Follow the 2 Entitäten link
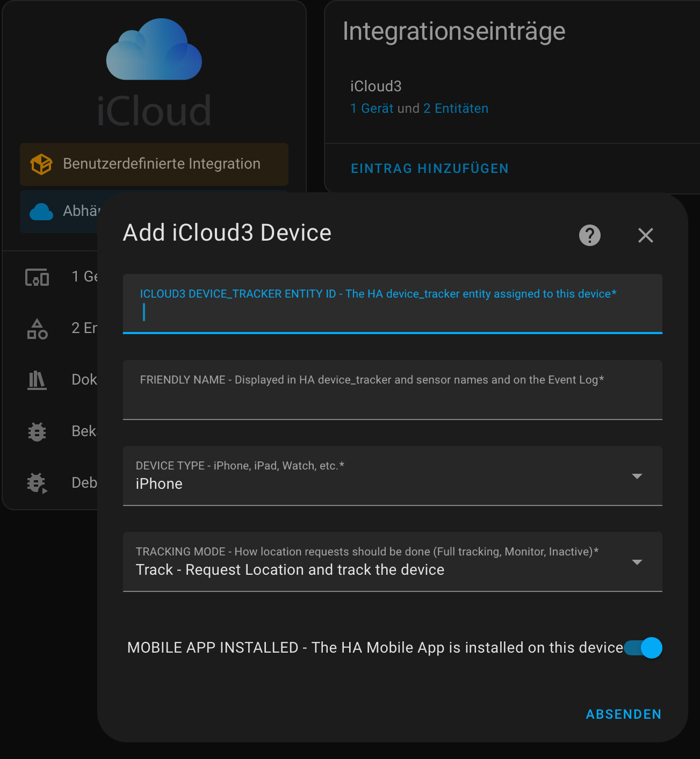 tap(457, 108)
